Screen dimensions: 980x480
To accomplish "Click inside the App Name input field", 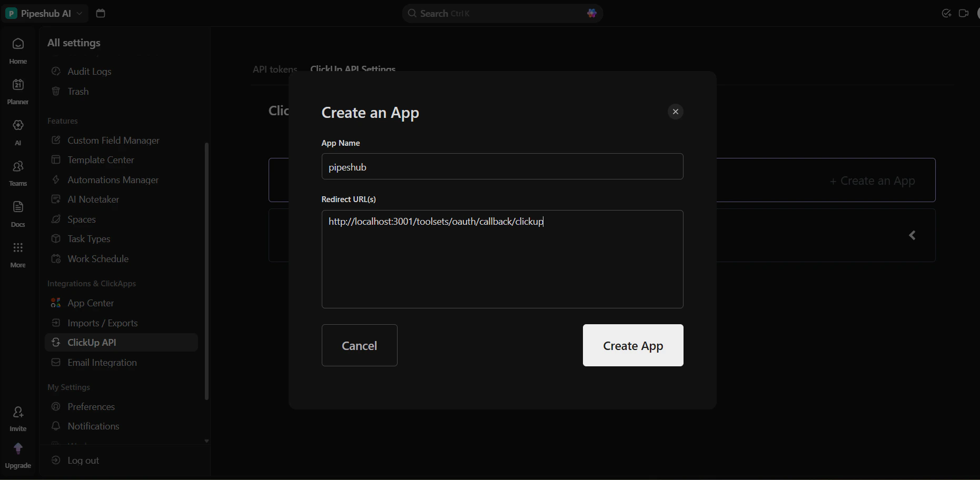I will coord(502,166).
